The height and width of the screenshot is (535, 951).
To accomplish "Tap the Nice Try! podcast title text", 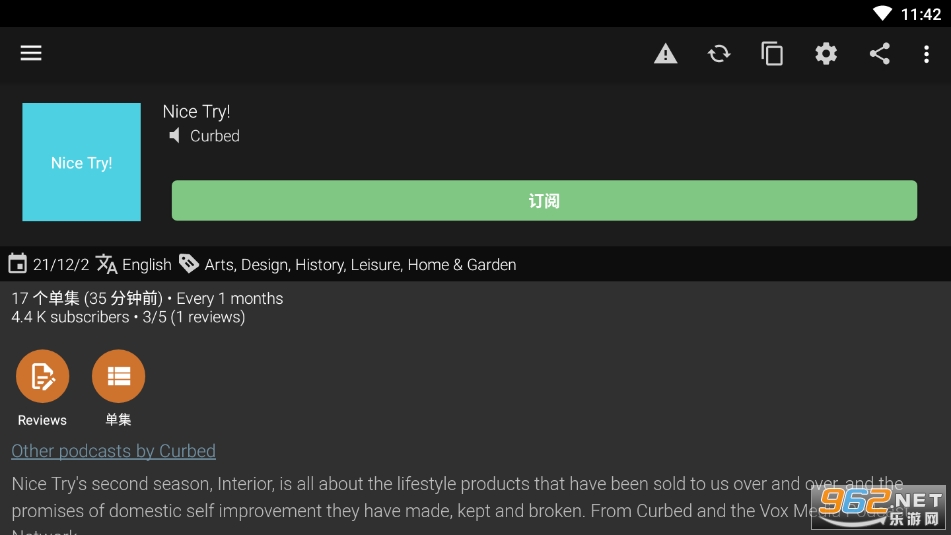I will (196, 111).
